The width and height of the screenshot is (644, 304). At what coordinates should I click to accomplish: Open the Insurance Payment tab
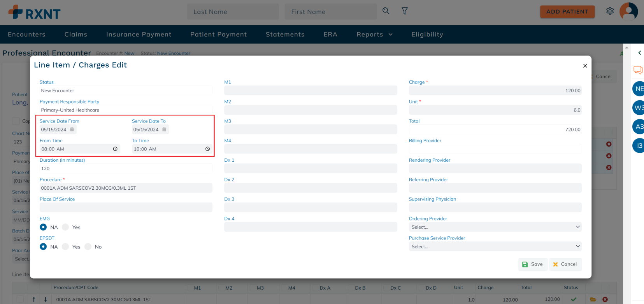139,34
